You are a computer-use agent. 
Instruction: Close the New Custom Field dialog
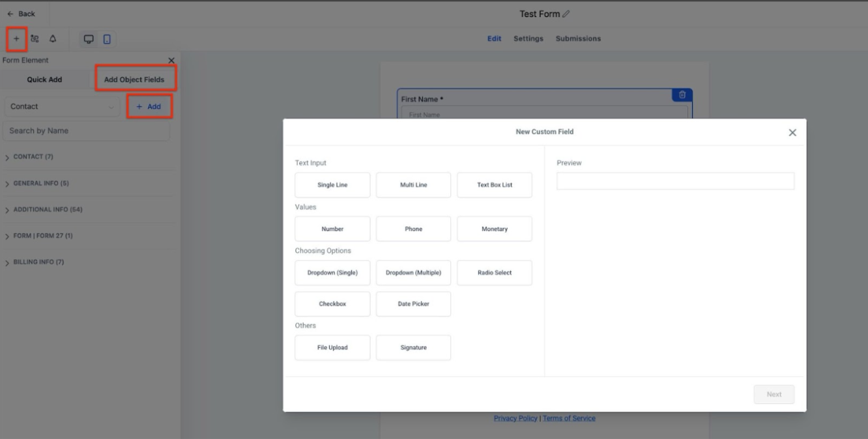tap(792, 132)
